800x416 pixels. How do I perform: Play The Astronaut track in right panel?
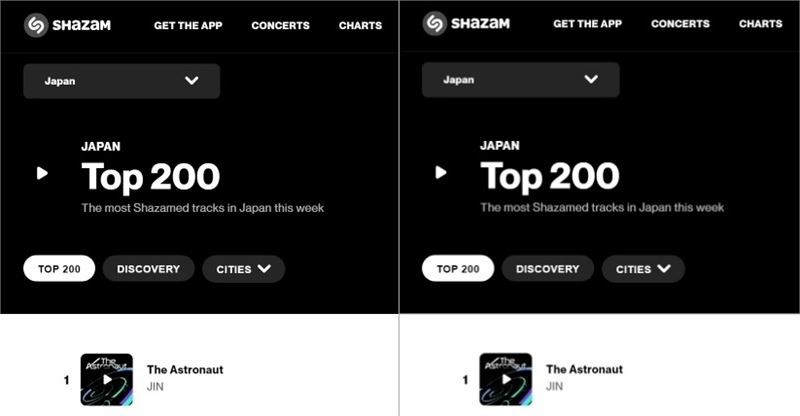(506, 379)
